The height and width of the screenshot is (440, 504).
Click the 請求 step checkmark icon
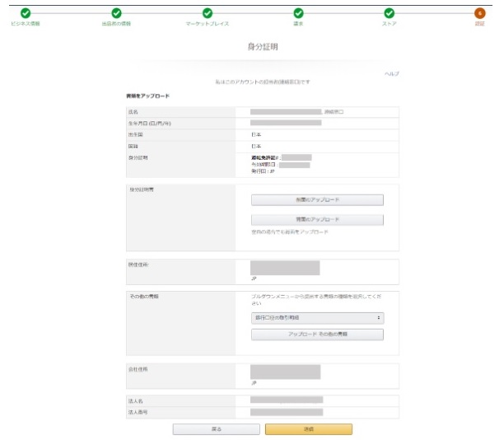point(298,12)
